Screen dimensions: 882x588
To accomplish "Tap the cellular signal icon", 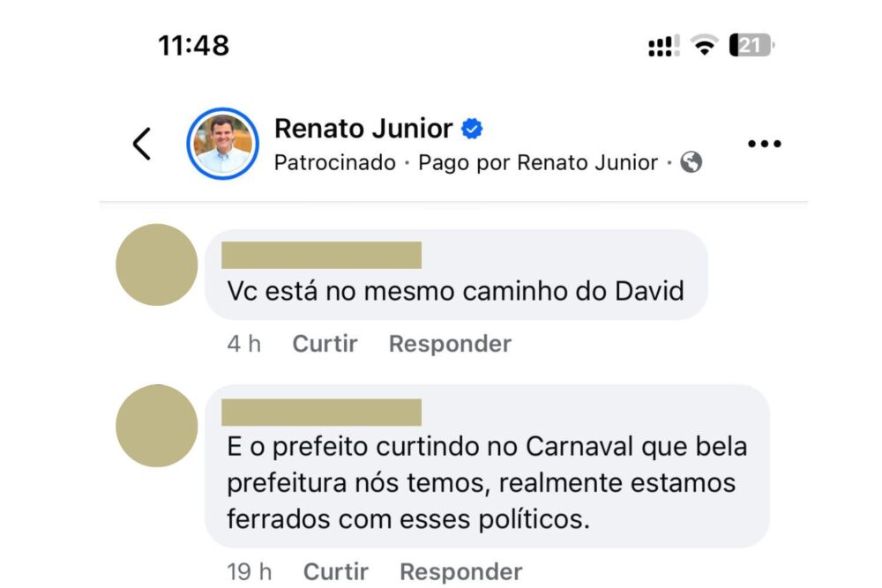I will 663,47.
